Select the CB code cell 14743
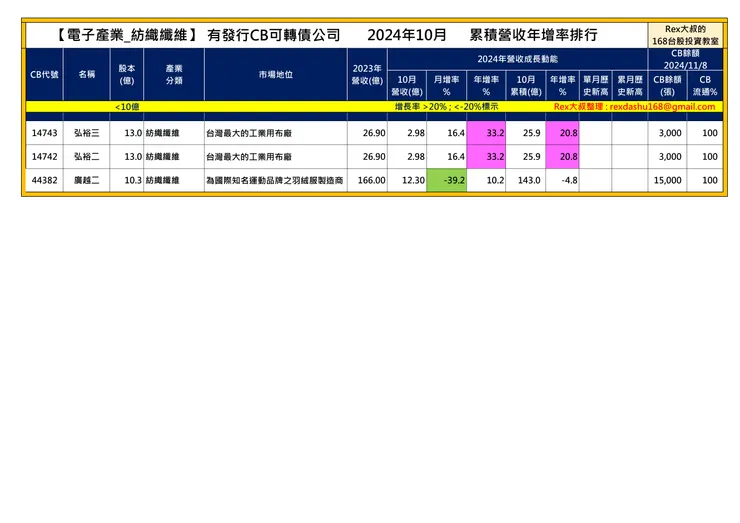The height and width of the screenshot is (523, 740). pyautogui.click(x=44, y=133)
